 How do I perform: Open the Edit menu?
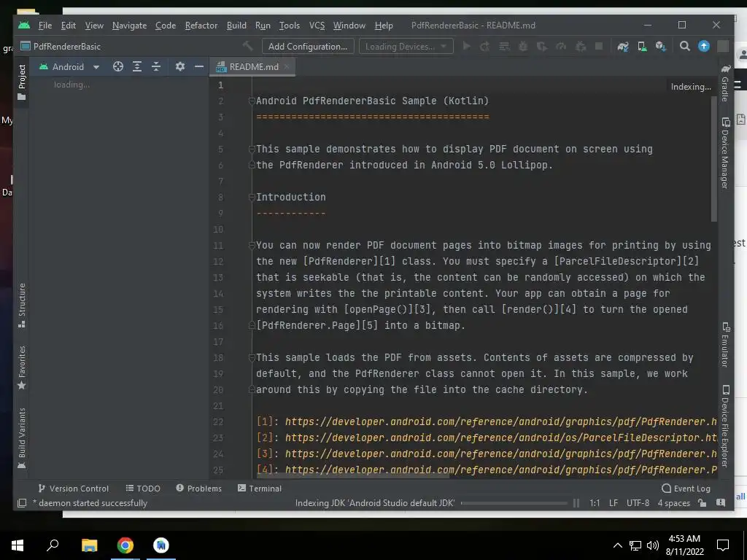[x=68, y=26]
